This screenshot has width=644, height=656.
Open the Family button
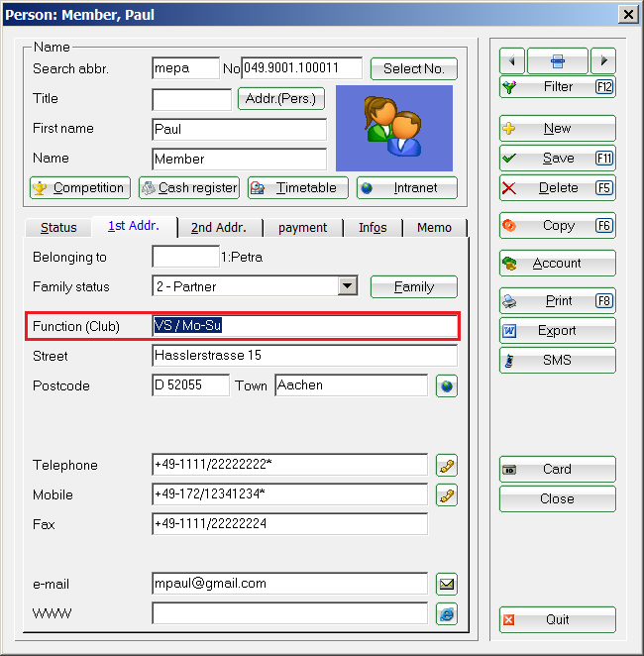(x=414, y=287)
